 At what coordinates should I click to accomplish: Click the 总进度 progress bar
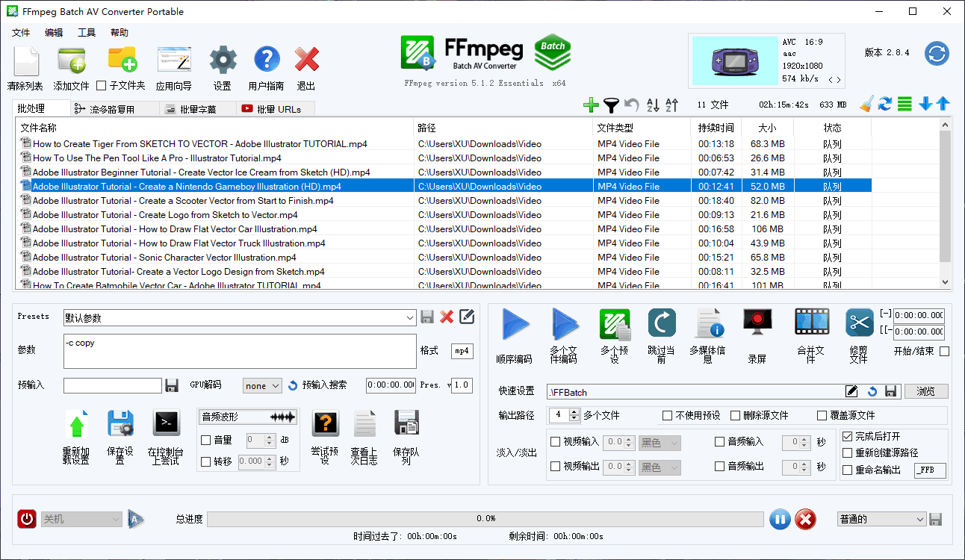coord(485,519)
